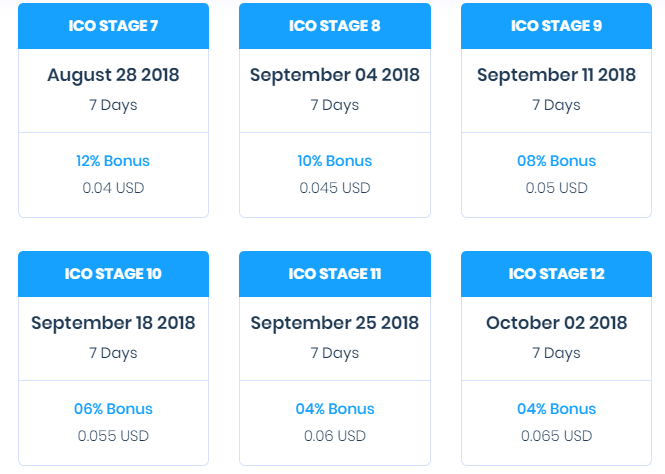Image resolution: width=665 pixels, height=474 pixels.
Task: Choose the ICO STAGE 11 header
Action: (x=335, y=274)
